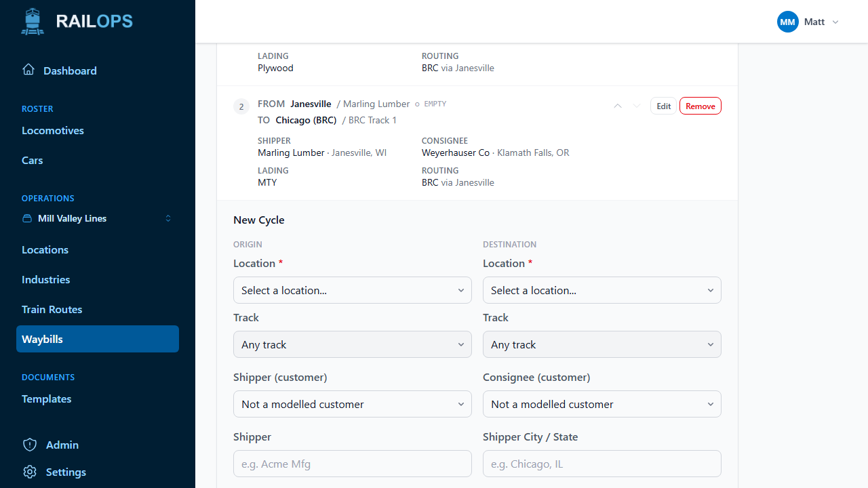The height and width of the screenshot is (488, 868).
Task: Open the Cars roster page
Action: click(98, 160)
